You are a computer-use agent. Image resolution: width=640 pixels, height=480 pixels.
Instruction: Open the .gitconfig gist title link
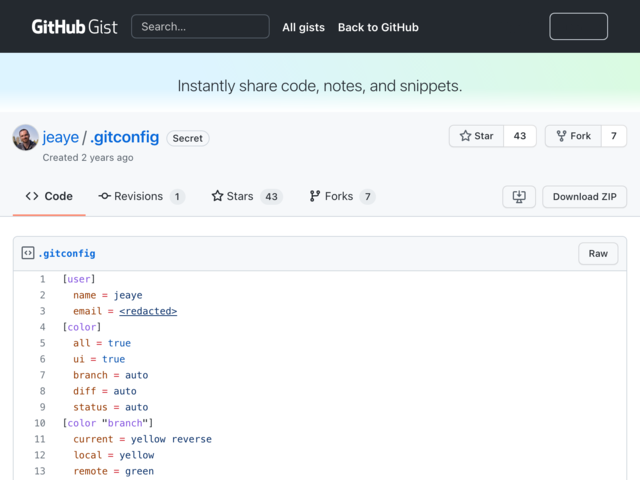tap(124, 137)
